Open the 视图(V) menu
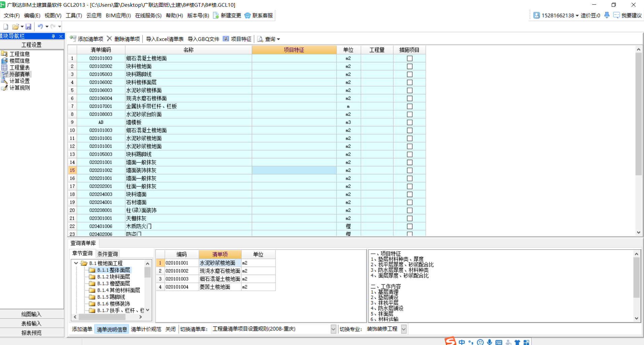Screen dimensions: 644x345 pyautogui.click(x=53, y=15)
